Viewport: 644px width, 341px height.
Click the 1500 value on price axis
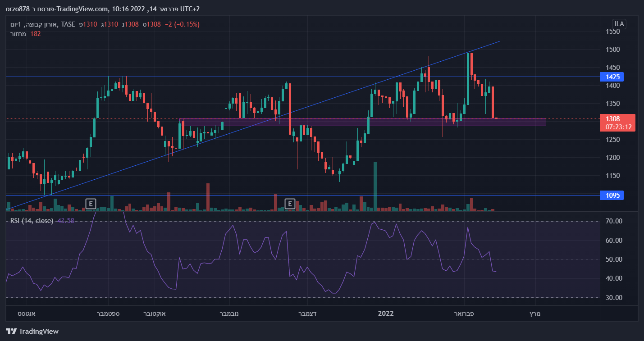click(612, 50)
